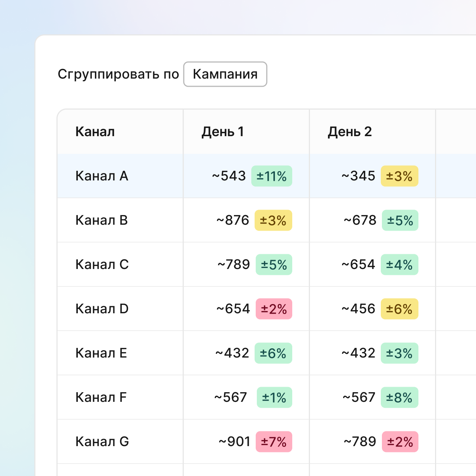Viewport: 476px width, 476px height.
Task: Select the Канал F row label
Action: (101, 397)
